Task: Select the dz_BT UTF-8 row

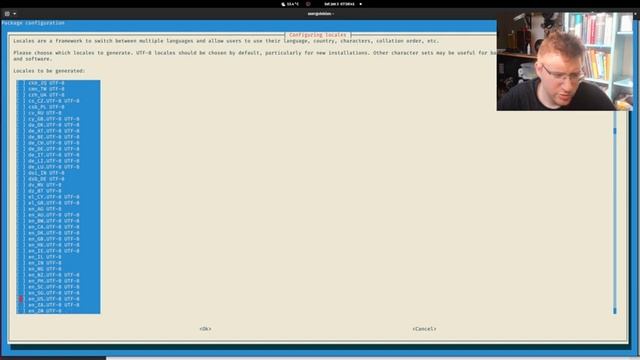Action: 58,191
